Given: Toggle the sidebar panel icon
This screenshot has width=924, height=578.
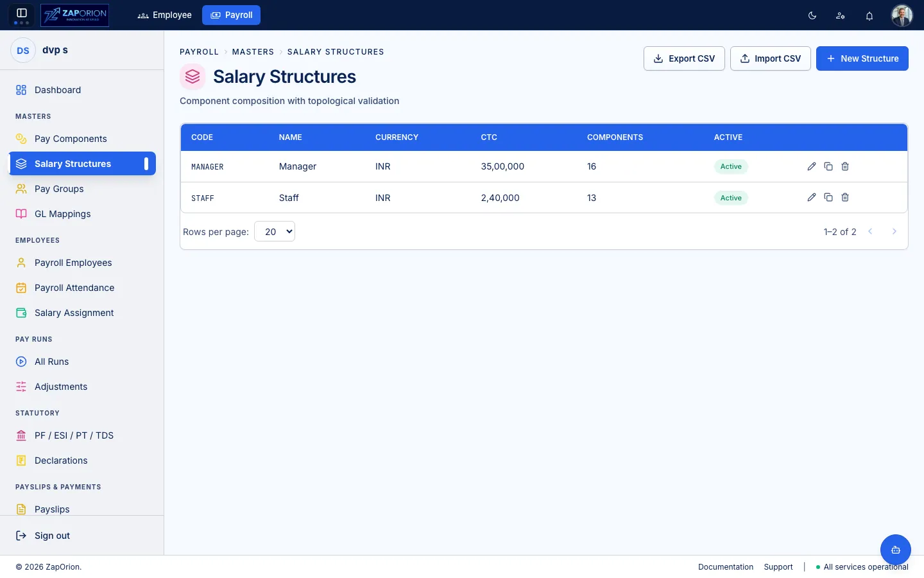Looking at the screenshot, I should click(x=21, y=13).
